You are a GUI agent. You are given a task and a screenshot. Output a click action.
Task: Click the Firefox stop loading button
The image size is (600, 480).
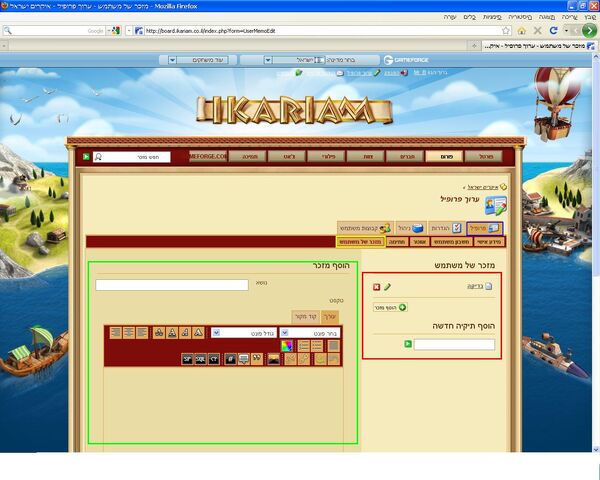tap(537, 31)
